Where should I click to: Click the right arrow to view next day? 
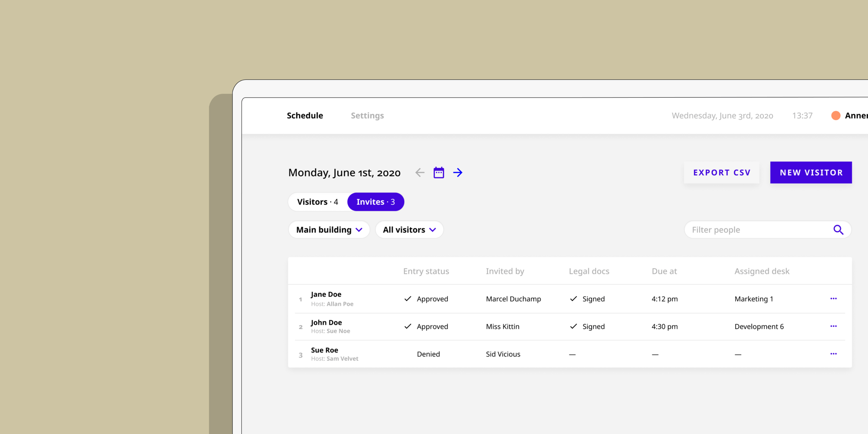click(x=458, y=172)
